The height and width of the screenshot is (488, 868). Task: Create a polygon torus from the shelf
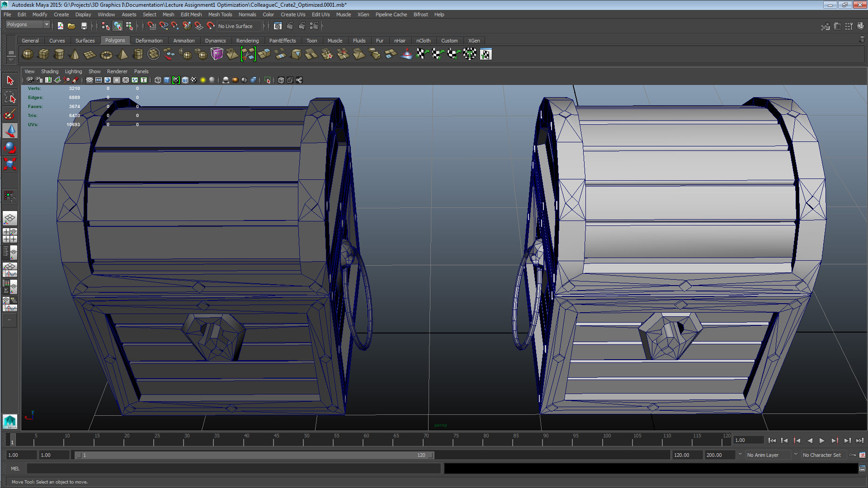106,55
